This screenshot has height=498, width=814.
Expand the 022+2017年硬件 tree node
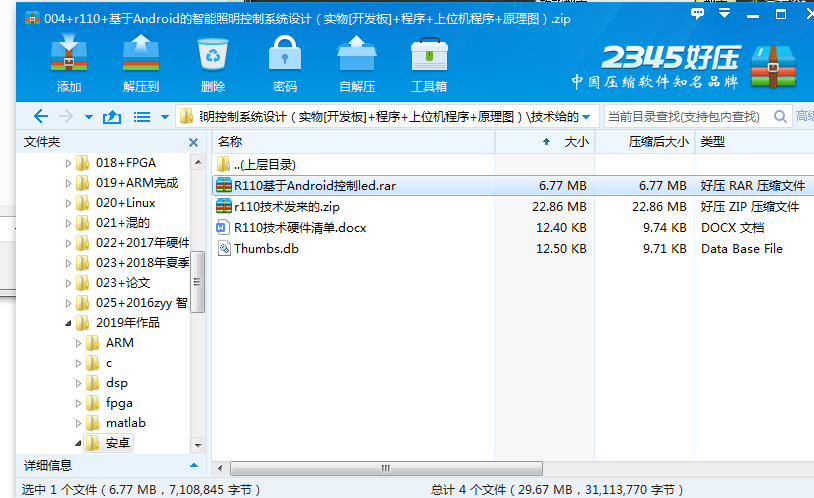coord(68,243)
